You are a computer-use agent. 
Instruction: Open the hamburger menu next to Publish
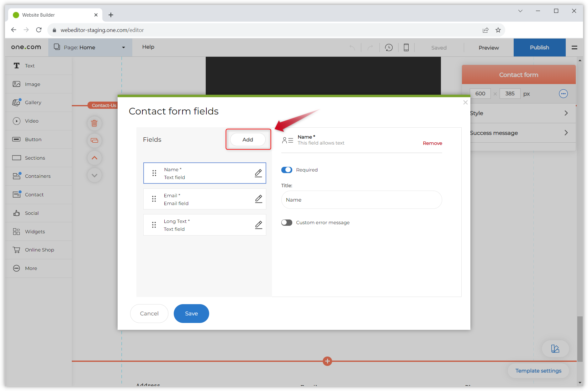[x=575, y=48]
